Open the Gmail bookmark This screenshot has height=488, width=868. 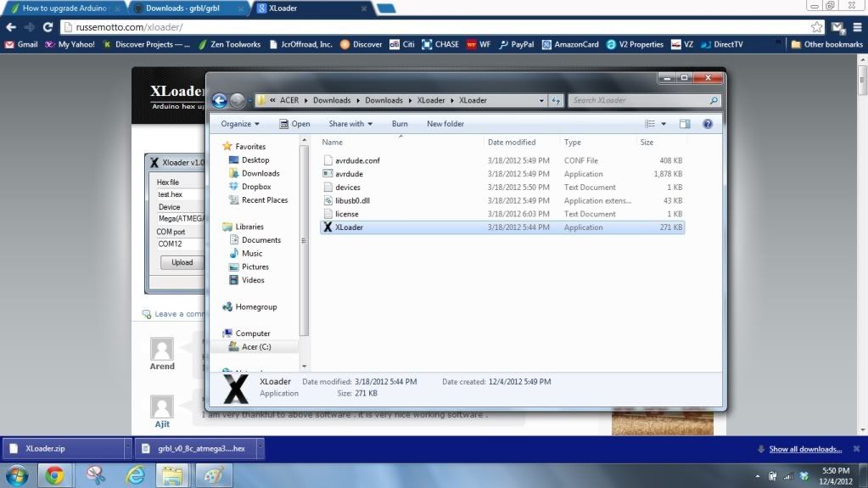(21, 44)
